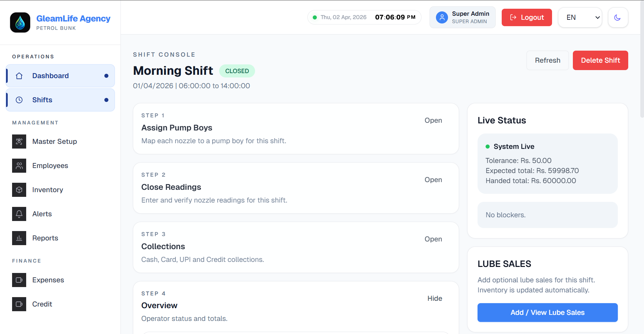Click the Reports bar chart icon

pos(19,238)
